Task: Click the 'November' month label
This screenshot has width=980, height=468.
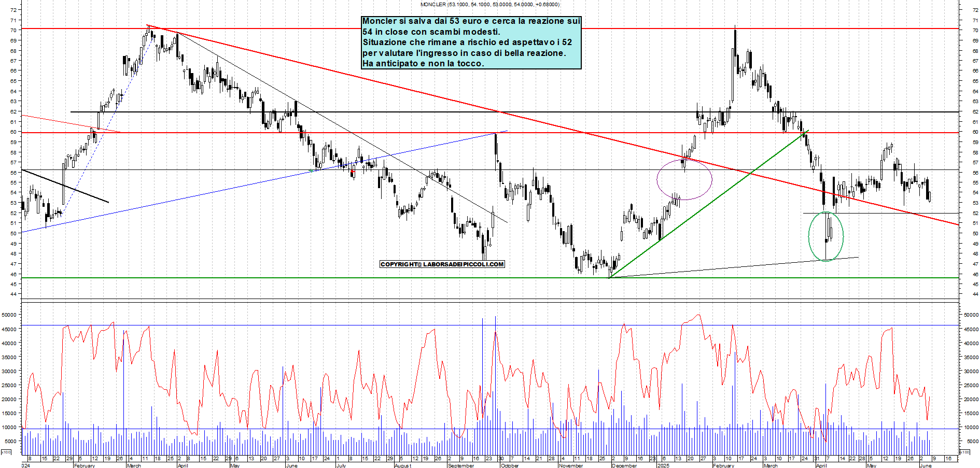Action: [x=571, y=465]
